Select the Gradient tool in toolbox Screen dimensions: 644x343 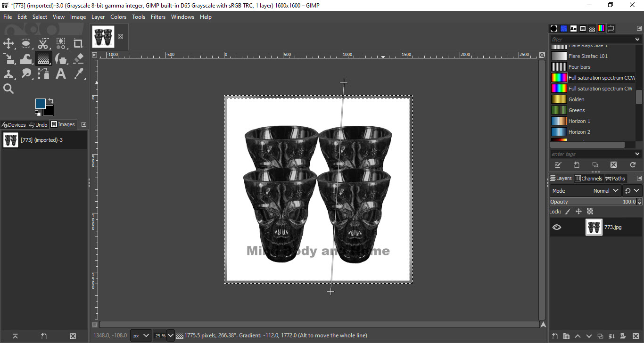(43, 59)
